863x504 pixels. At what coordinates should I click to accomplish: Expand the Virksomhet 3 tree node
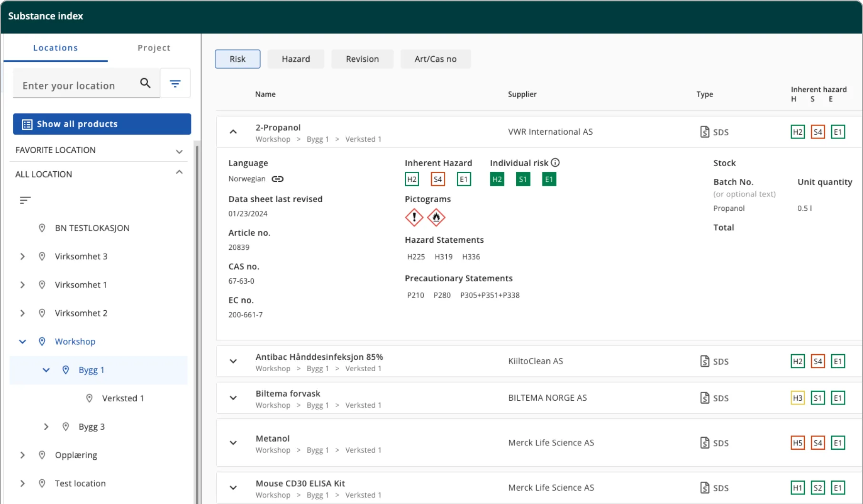(22, 257)
